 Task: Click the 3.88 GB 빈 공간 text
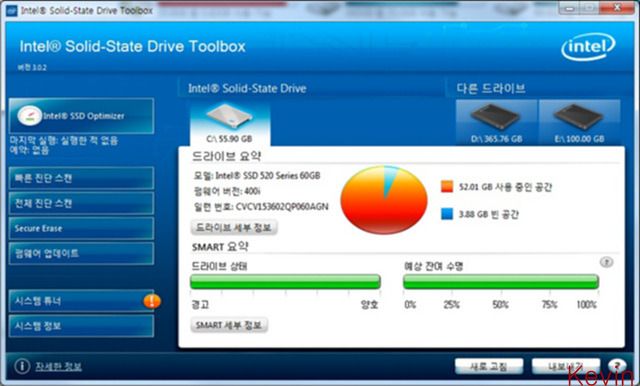click(489, 214)
